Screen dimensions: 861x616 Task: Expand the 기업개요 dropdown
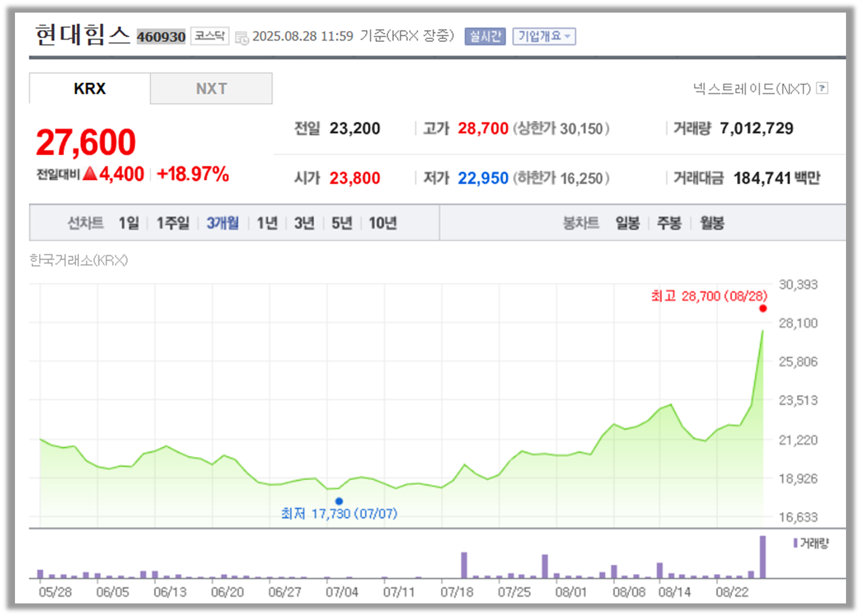544,37
